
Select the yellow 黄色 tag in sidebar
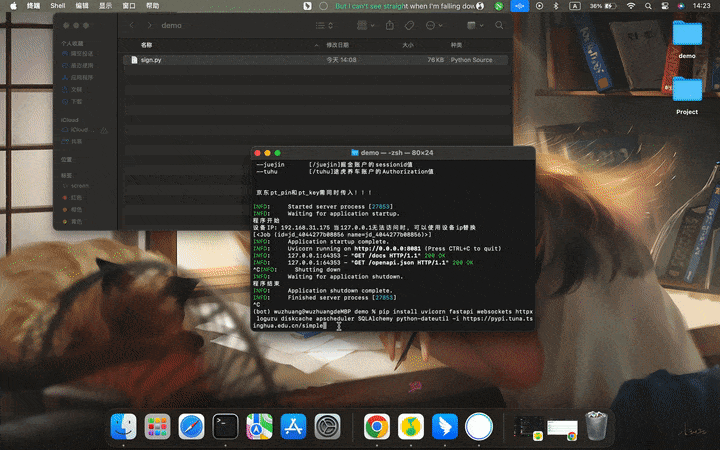(72, 221)
